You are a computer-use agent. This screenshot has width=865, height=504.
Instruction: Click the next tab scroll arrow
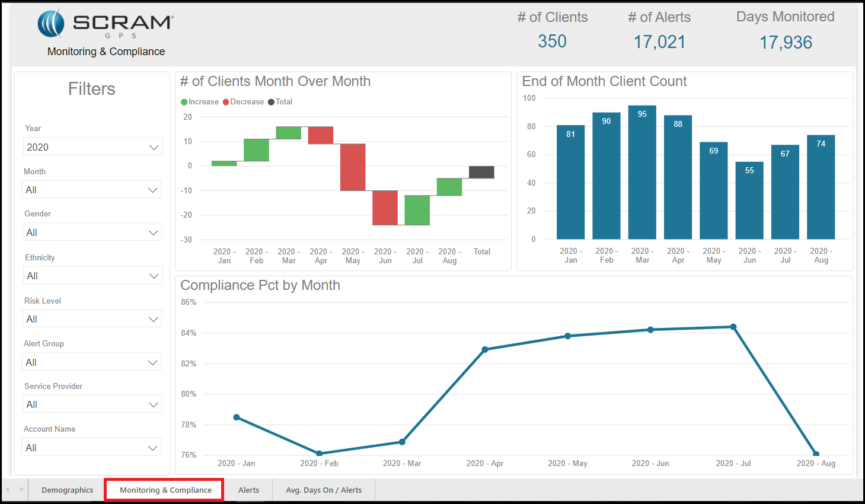[x=21, y=490]
